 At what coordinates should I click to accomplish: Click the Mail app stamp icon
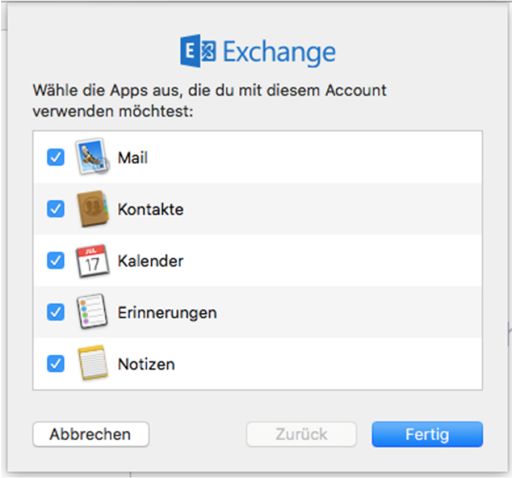click(x=92, y=157)
